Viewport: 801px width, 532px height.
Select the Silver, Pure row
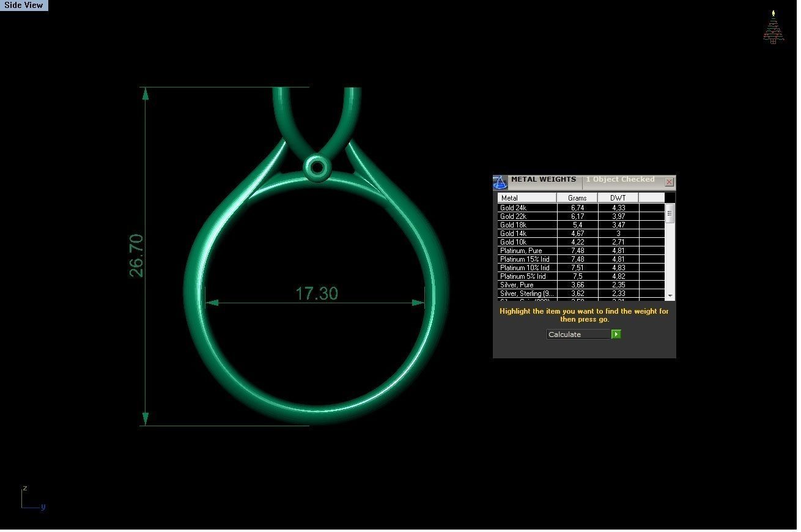pos(581,285)
